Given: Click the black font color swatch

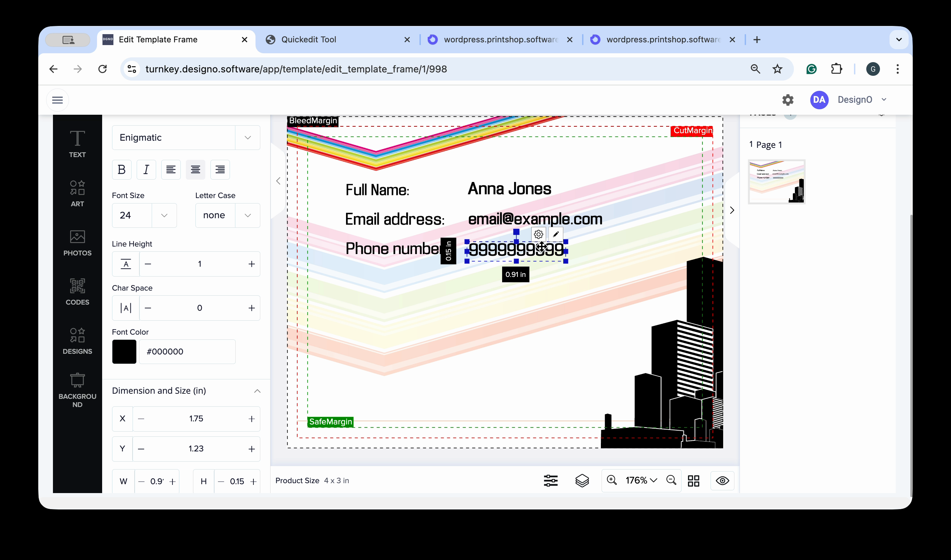Looking at the screenshot, I should pyautogui.click(x=124, y=351).
